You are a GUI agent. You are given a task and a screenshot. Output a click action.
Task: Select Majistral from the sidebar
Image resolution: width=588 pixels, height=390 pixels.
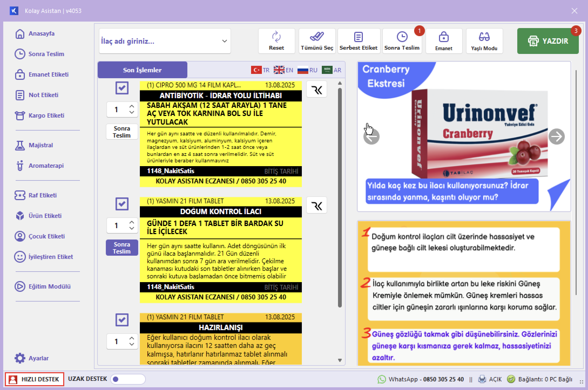pos(40,145)
